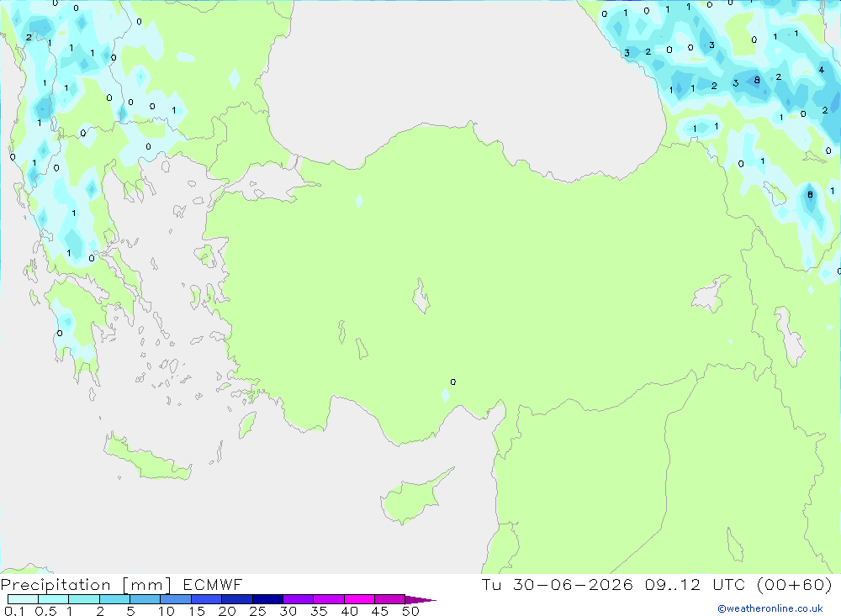Select the 20–25 mm dark blue swatch
Screen dimensions: 841x616
click(x=237, y=599)
